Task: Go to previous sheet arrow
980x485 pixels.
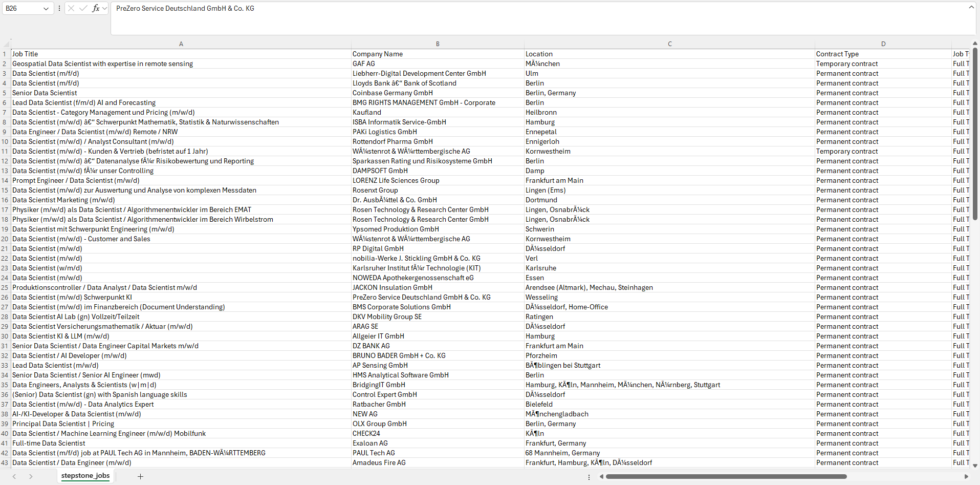Action: [14, 476]
